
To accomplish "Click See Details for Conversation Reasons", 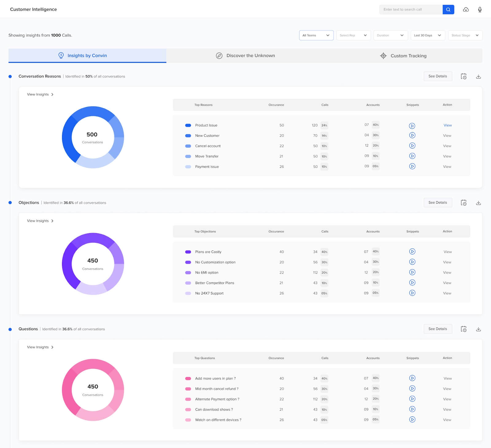I will click(x=438, y=76).
